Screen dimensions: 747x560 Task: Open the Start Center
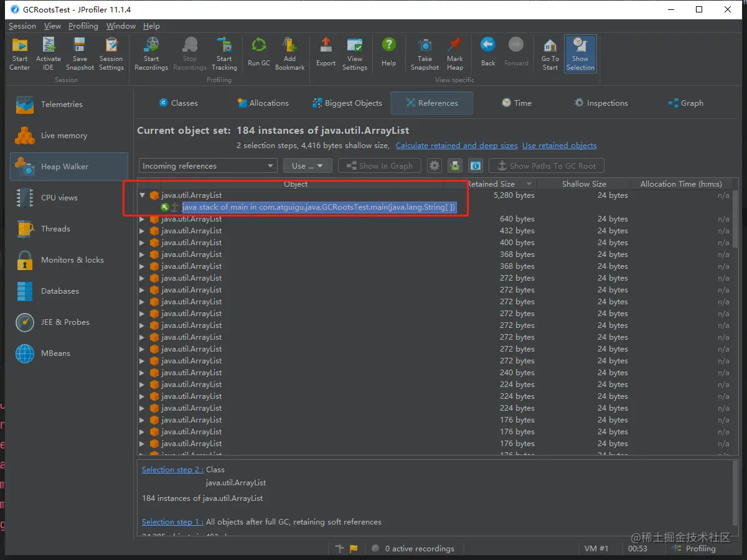click(x=20, y=54)
